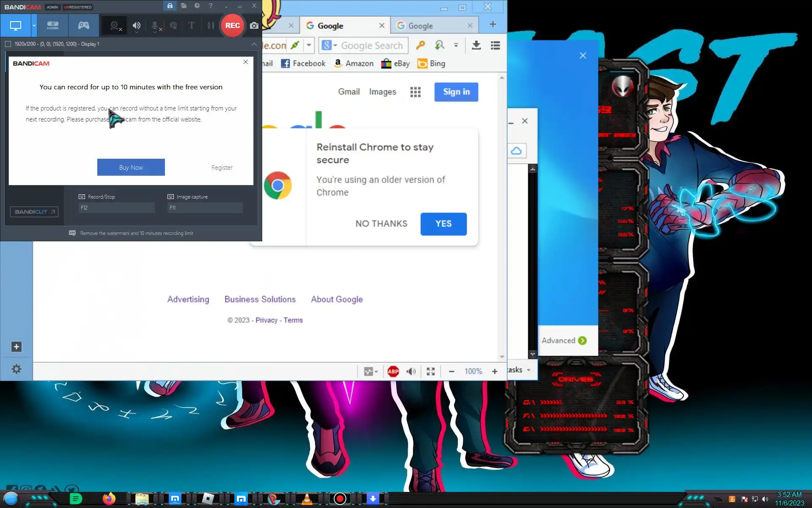This screenshot has height=508, width=812.
Task: Expand screen recording mode dropdown arrow
Action: (x=34, y=25)
